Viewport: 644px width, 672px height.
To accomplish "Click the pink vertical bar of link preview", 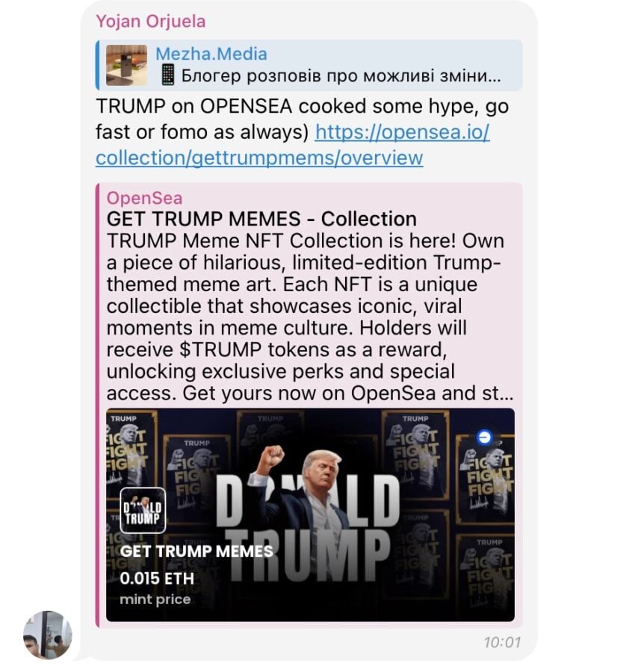I will pos(98,405).
